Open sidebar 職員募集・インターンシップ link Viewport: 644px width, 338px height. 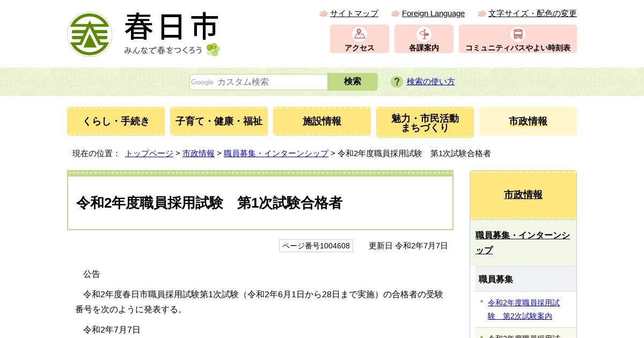tap(523, 243)
